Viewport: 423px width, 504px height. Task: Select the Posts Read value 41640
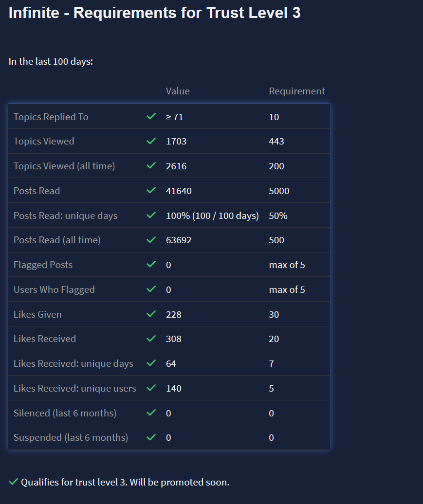click(x=179, y=191)
